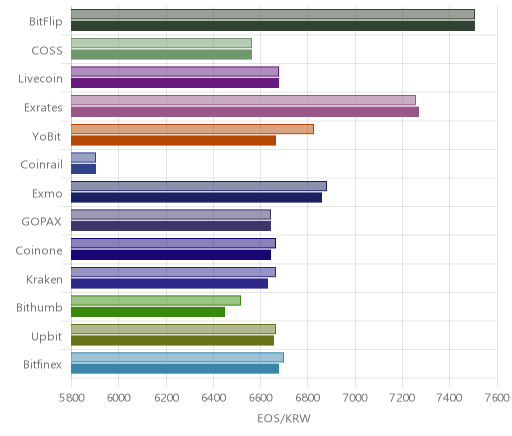The height and width of the screenshot is (436, 512).
Task: Click the dark green BitFlip bar
Action: [273, 26]
